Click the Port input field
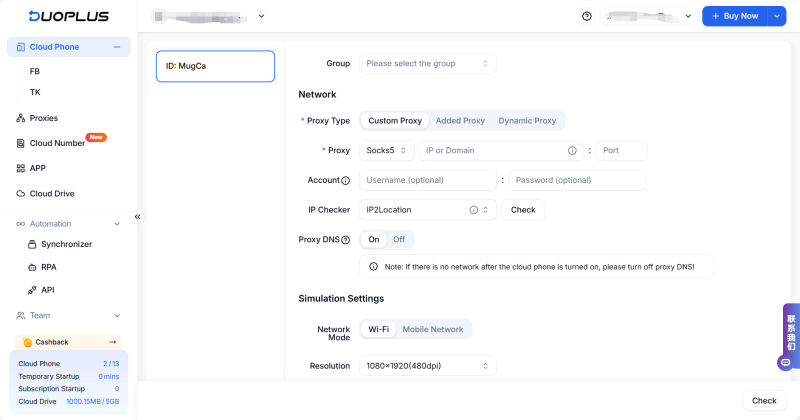 (621, 151)
